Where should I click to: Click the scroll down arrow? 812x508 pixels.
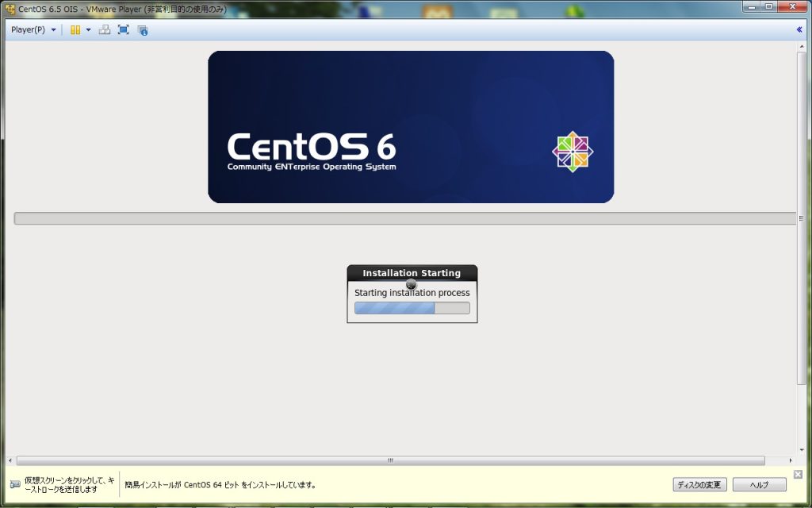pyautogui.click(x=801, y=451)
